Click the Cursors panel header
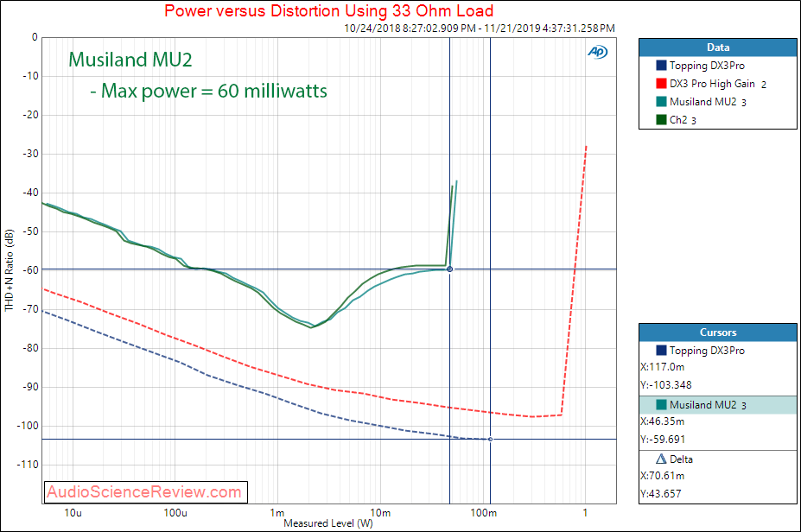 coord(718,332)
